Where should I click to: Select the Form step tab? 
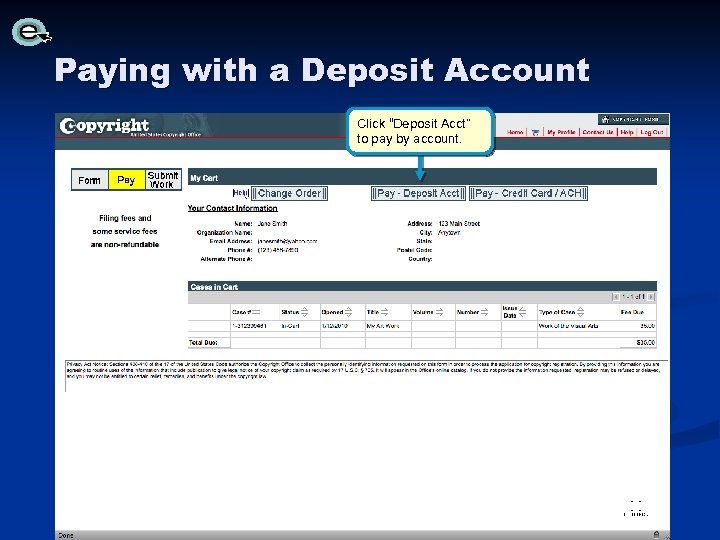click(x=90, y=180)
